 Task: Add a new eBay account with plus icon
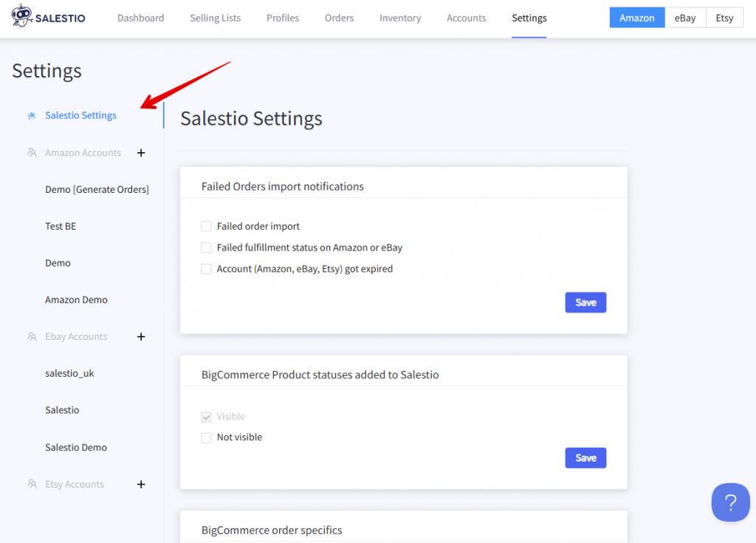click(141, 337)
